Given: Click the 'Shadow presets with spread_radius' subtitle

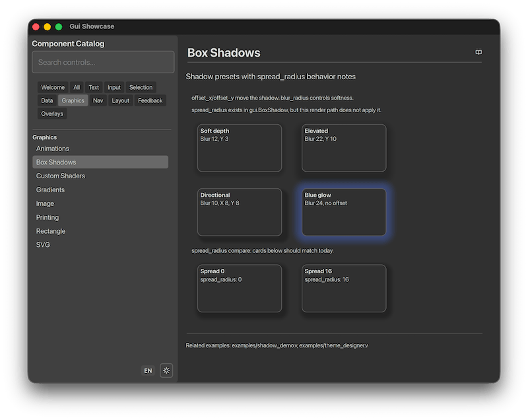Looking at the screenshot, I should [271, 77].
